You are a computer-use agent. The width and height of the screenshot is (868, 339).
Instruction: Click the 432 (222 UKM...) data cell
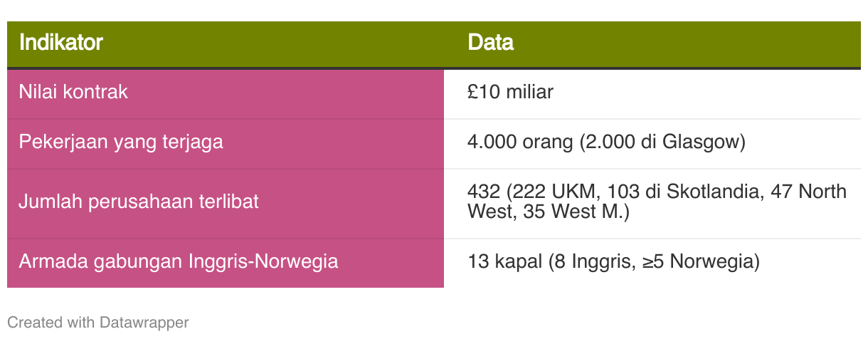coord(652,202)
